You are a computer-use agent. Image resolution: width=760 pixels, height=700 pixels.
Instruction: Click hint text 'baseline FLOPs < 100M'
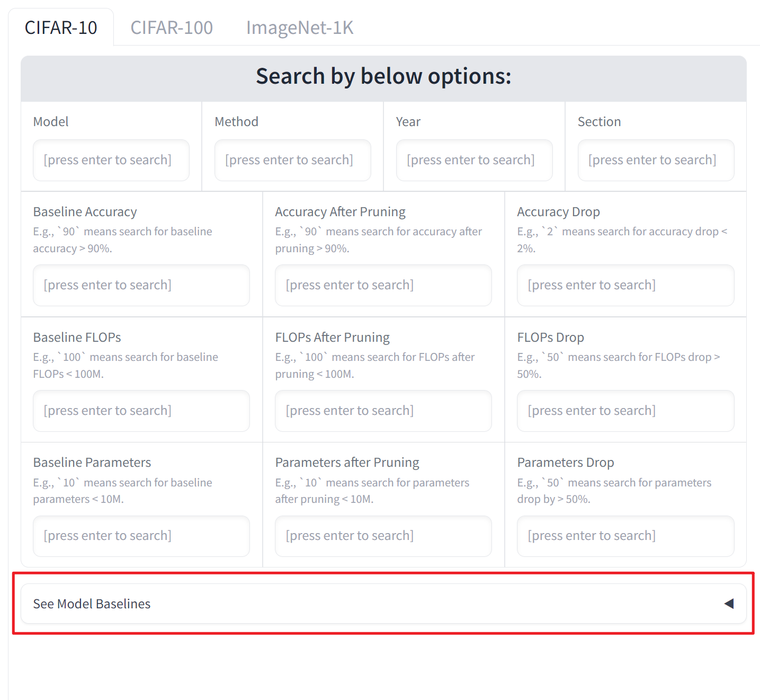(x=126, y=366)
